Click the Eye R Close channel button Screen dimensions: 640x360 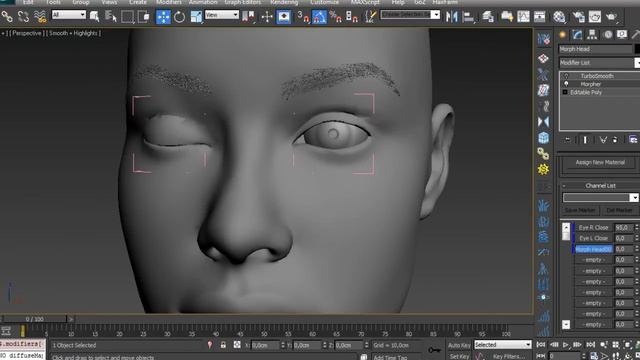tap(593, 227)
